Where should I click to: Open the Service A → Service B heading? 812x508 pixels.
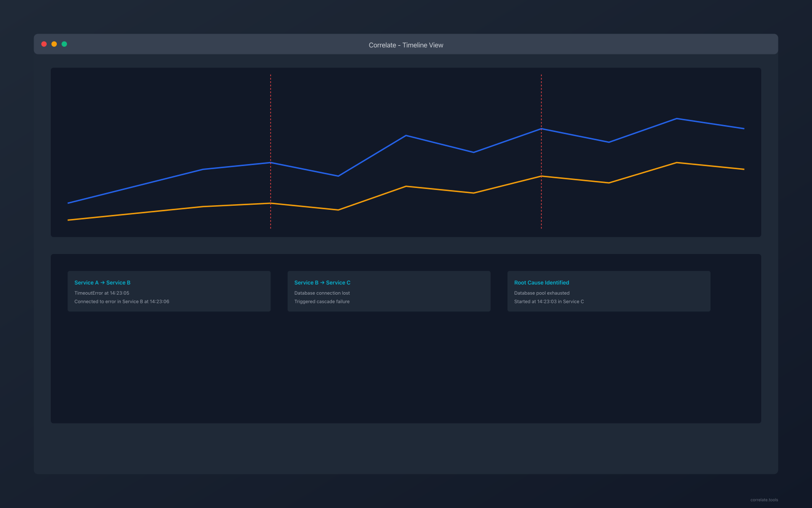pyautogui.click(x=103, y=283)
